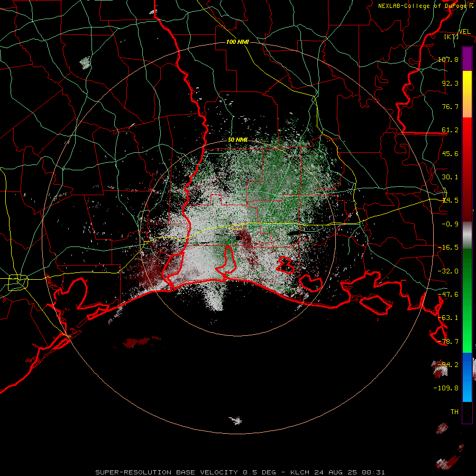Pick the green segment of the velocity color bar
Image resolution: width=476 pixels, height=476 pixels.
pyautogui.click(x=467, y=300)
